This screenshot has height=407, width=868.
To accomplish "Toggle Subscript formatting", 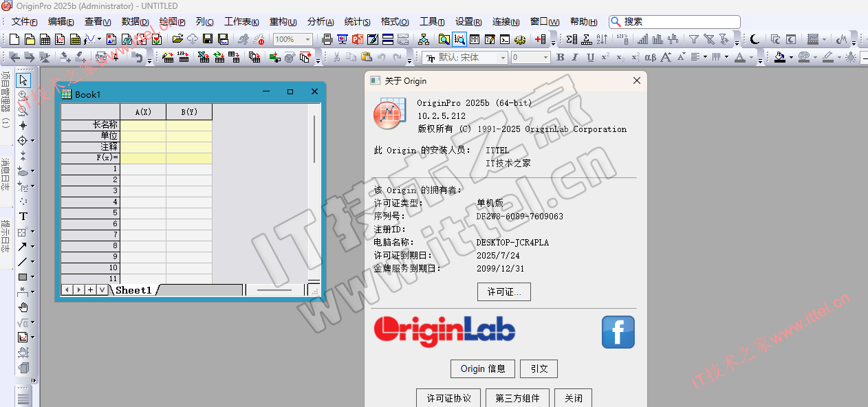I will tap(620, 57).
